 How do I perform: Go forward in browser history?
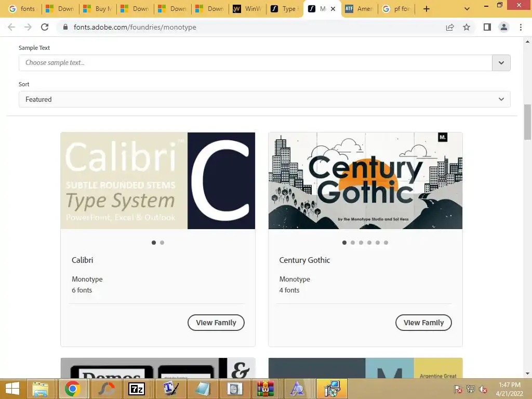click(x=28, y=27)
